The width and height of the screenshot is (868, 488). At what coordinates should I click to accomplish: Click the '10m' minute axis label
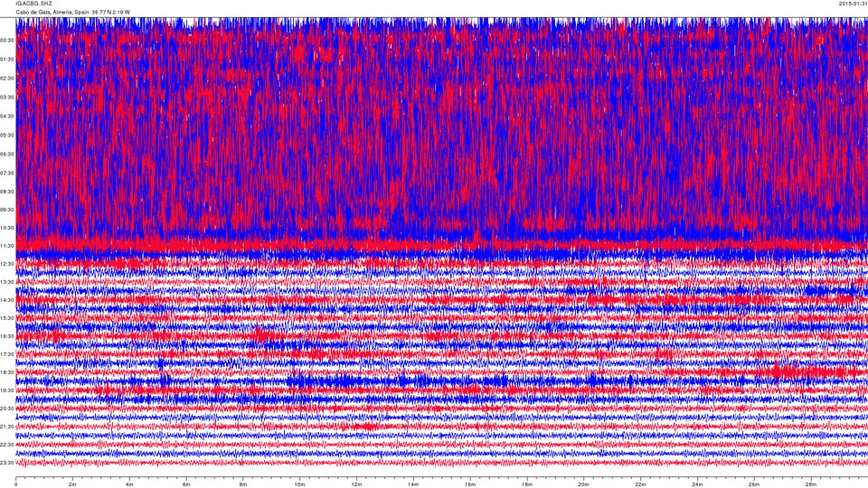coord(299,484)
